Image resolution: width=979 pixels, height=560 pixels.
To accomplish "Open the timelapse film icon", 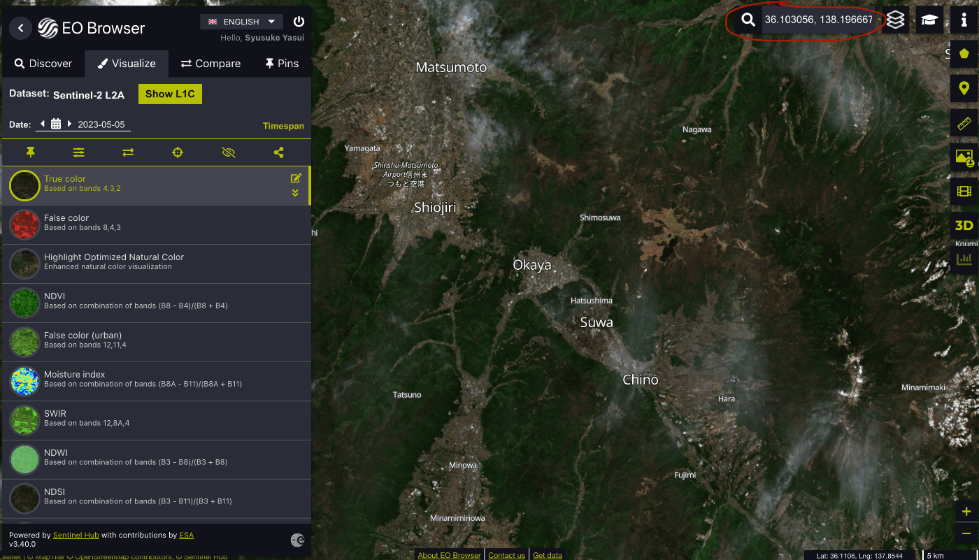I will (x=964, y=191).
